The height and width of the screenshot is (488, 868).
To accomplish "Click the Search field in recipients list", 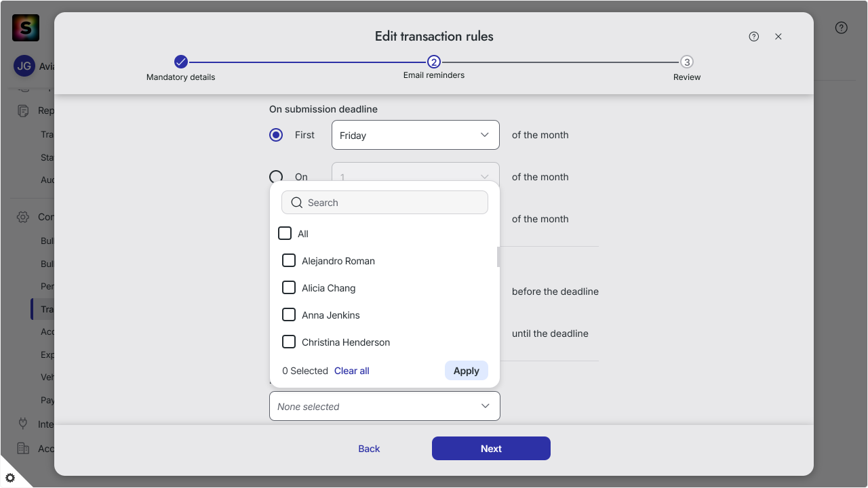I will tap(384, 203).
